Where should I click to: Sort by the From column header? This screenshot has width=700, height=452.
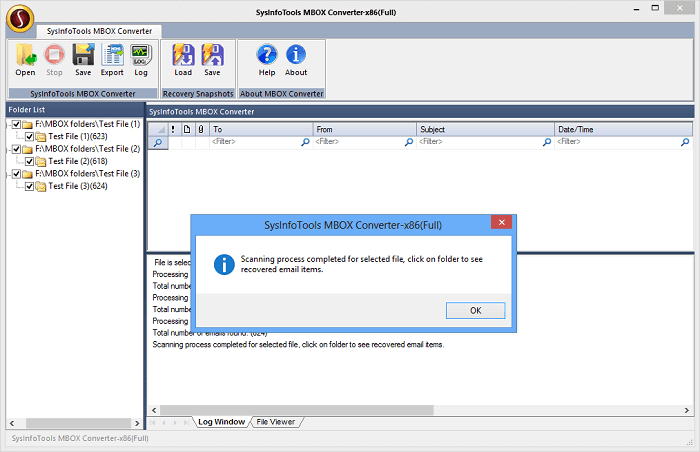click(x=364, y=130)
